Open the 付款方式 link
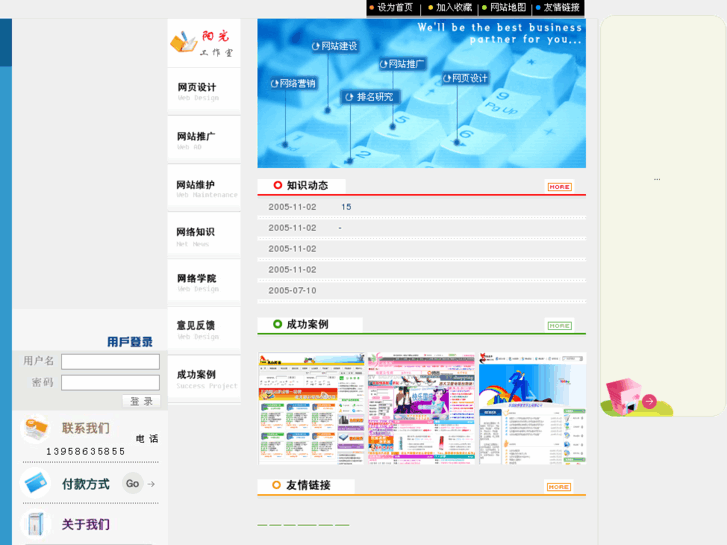The height and width of the screenshot is (545, 727). (86, 484)
